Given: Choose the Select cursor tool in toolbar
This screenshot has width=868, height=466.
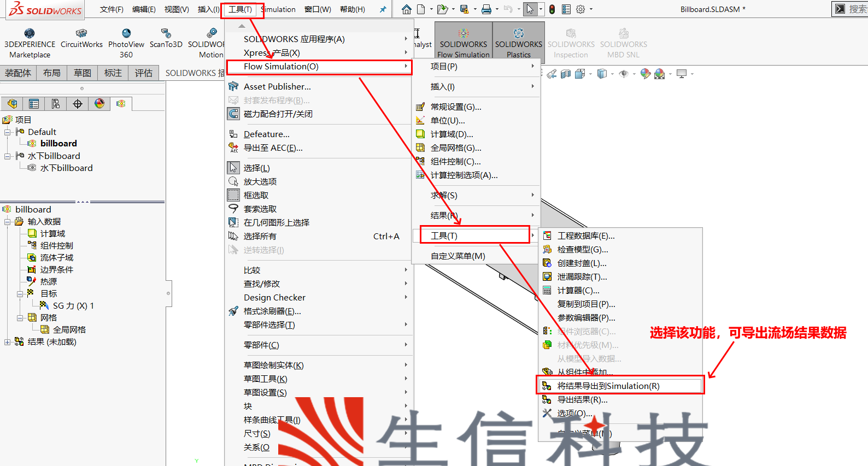Looking at the screenshot, I should click(x=530, y=9).
